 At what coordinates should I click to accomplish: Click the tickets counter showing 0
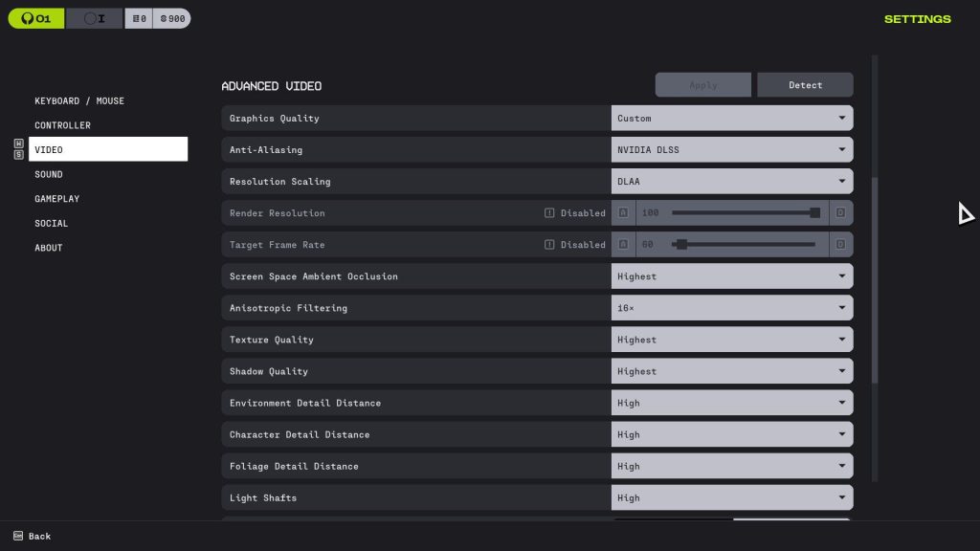139,18
